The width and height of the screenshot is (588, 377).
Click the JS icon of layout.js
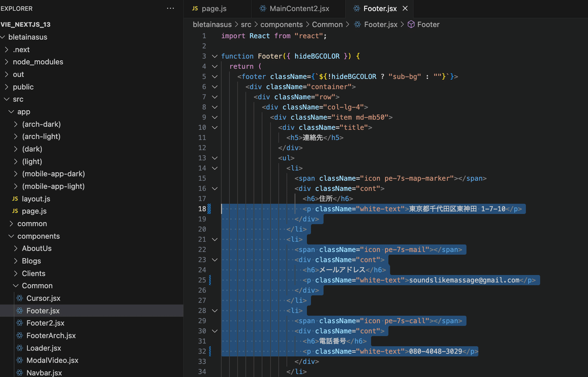[x=15, y=199]
